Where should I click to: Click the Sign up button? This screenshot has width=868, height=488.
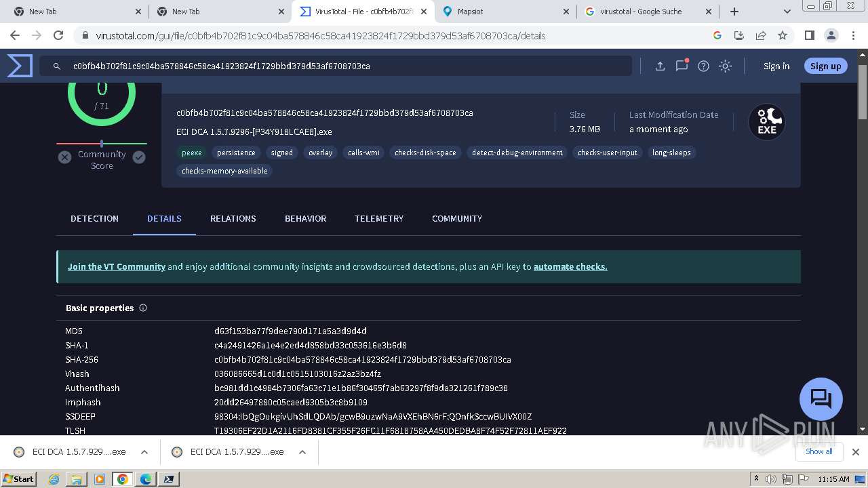pos(825,66)
